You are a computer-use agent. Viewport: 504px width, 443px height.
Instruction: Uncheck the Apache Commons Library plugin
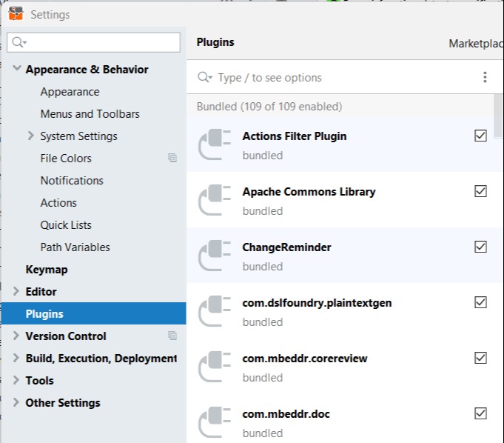click(480, 191)
